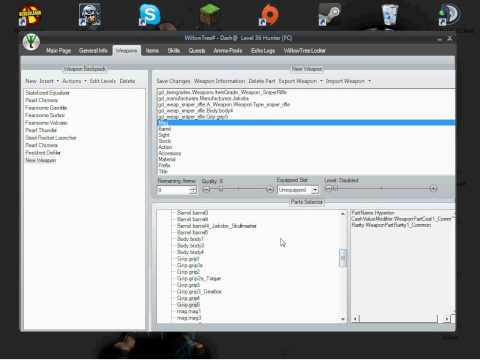Open Weapon Information

[x=219, y=81]
